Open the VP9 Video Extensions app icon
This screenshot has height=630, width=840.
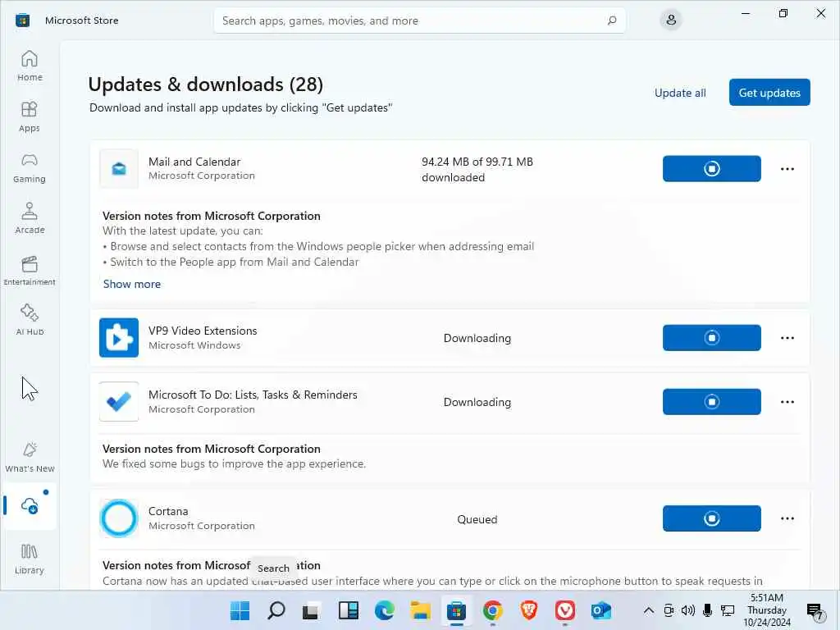click(119, 338)
